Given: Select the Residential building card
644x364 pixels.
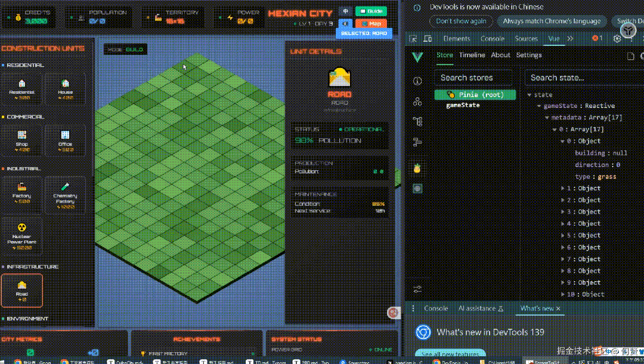Looking at the screenshot, I should point(22,89).
